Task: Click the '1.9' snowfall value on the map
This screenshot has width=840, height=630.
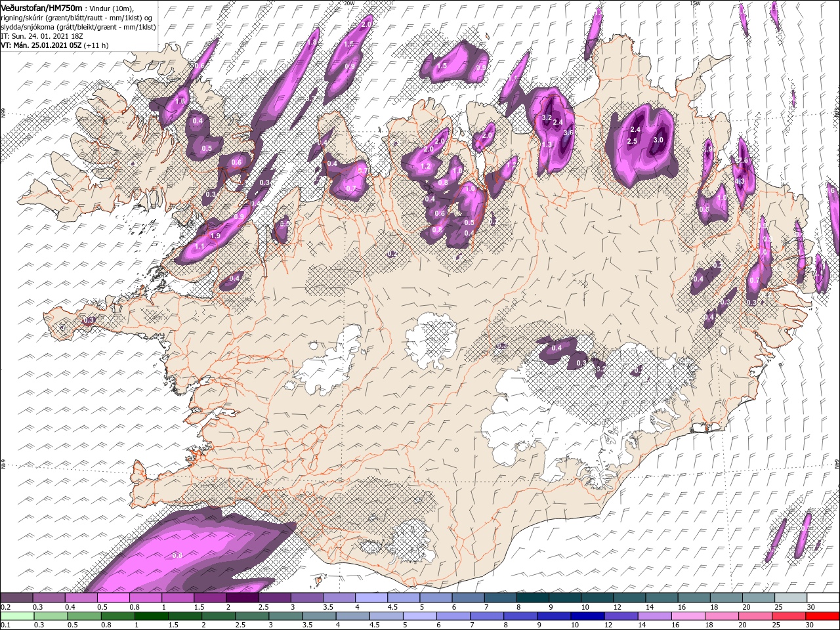Action: 215,236
